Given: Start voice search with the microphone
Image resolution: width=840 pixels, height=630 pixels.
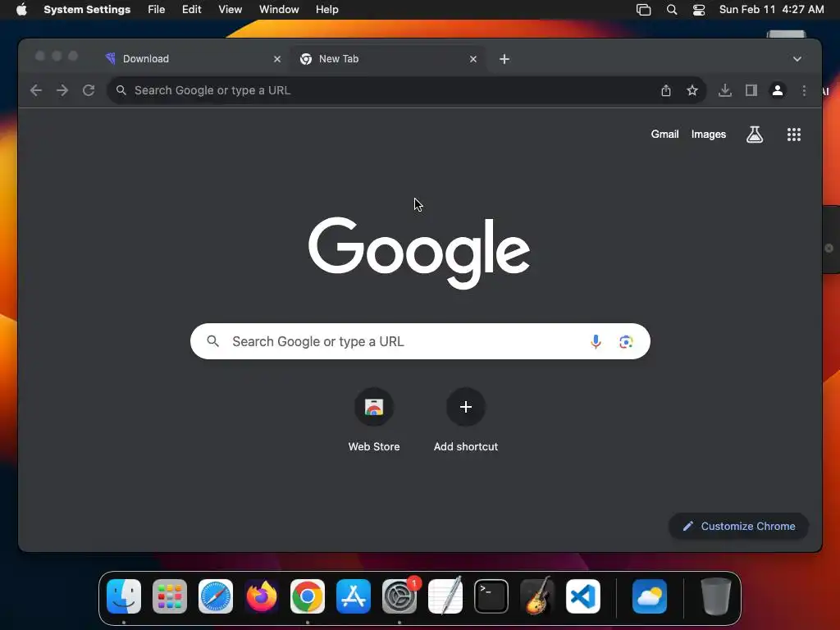Looking at the screenshot, I should pyautogui.click(x=596, y=341).
